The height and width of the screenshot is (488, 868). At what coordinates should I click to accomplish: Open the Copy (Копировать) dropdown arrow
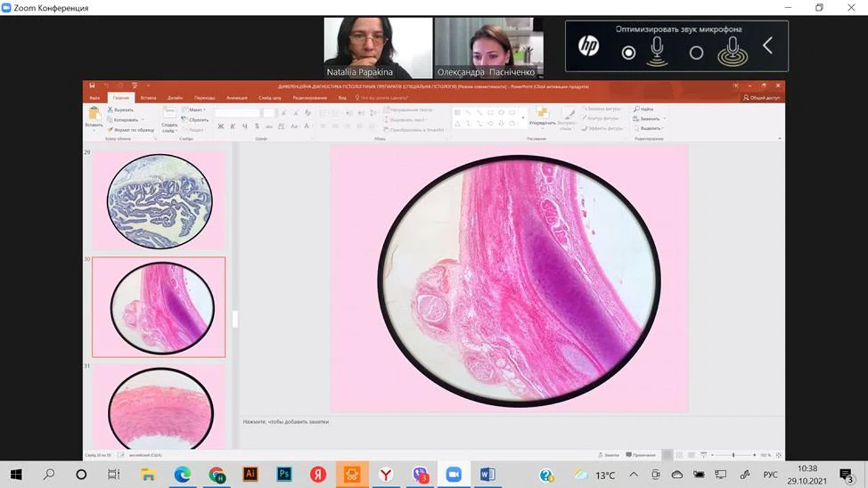142,120
